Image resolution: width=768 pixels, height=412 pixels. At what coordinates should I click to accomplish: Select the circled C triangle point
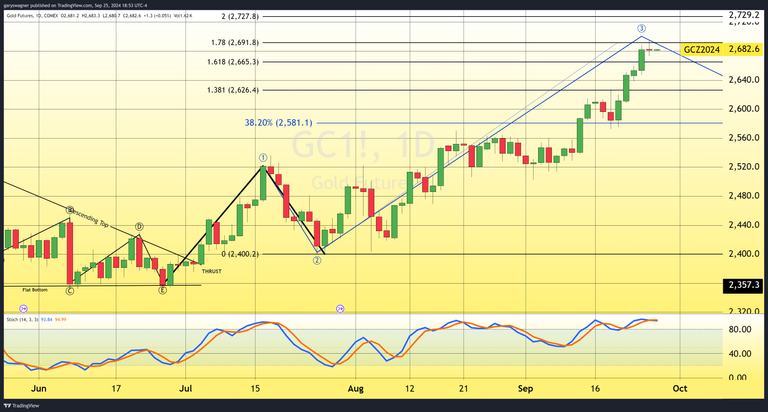(69, 291)
